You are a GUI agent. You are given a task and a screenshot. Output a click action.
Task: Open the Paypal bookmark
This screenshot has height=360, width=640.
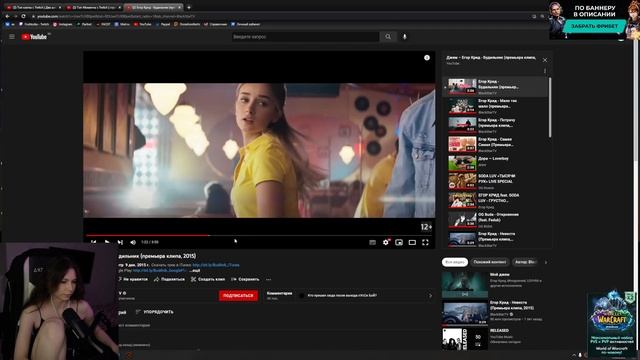(x=163, y=24)
